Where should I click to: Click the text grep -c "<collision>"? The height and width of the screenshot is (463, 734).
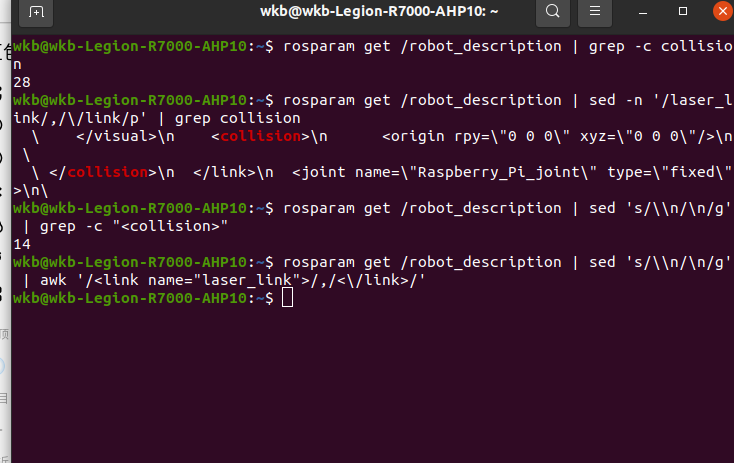[x=134, y=227]
